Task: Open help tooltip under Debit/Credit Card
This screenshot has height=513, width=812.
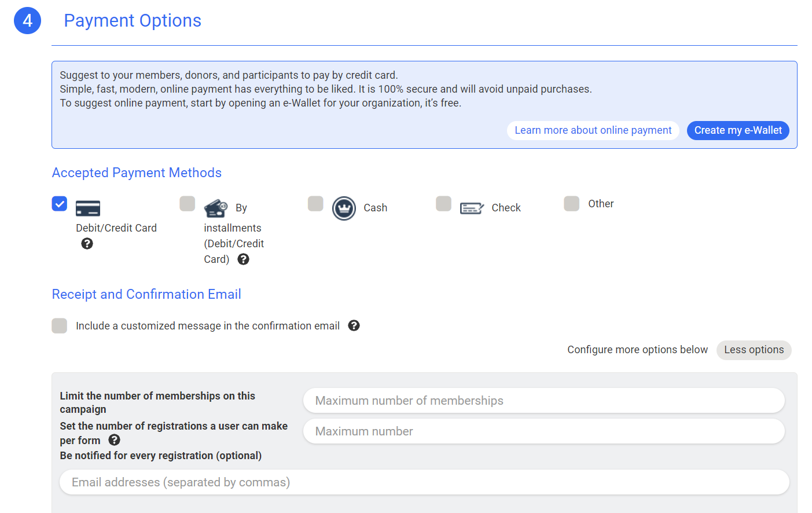Action: point(87,244)
